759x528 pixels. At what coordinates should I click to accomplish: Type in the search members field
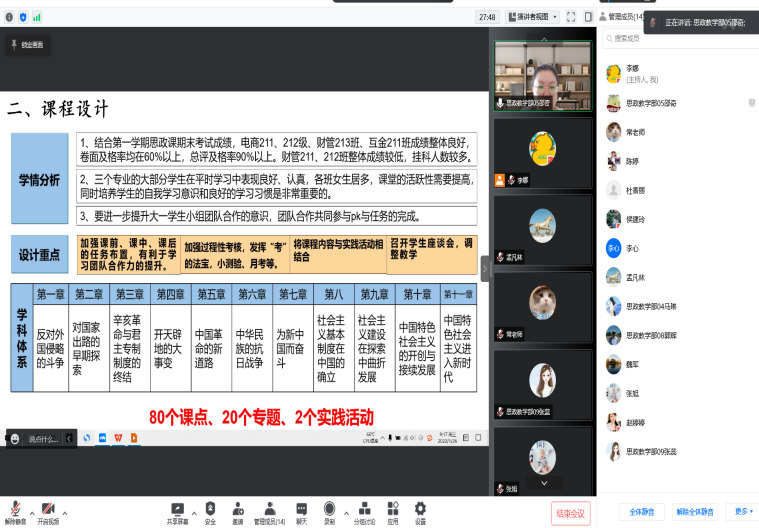680,38
